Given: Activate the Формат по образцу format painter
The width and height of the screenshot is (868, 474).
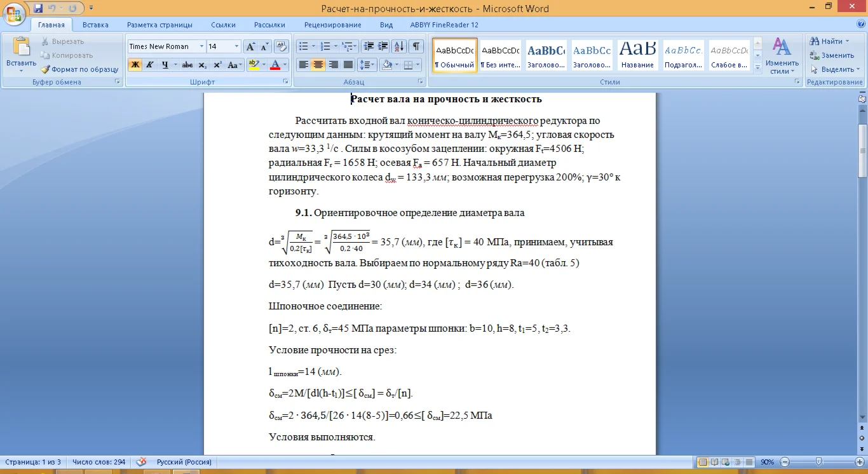Looking at the screenshot, I should pyautogui.click(x=80, y=69).
